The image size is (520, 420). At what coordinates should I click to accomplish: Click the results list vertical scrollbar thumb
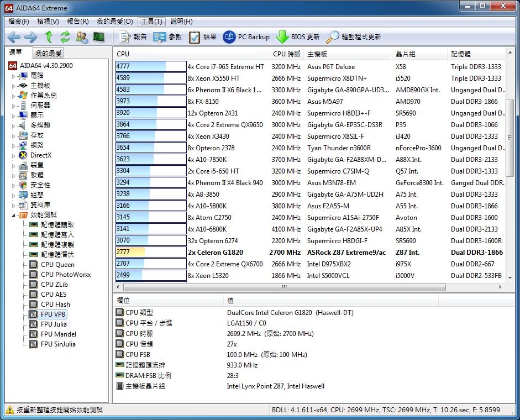[510, 138]
